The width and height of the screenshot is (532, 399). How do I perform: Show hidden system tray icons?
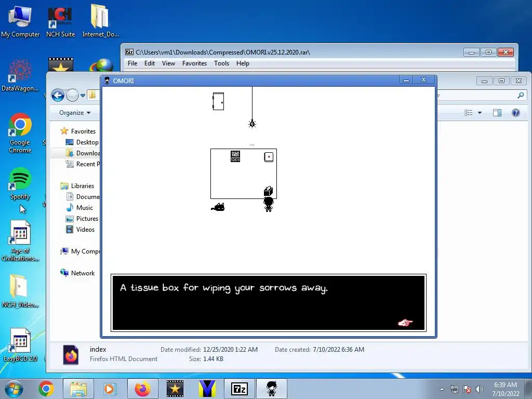click(442, 389)
